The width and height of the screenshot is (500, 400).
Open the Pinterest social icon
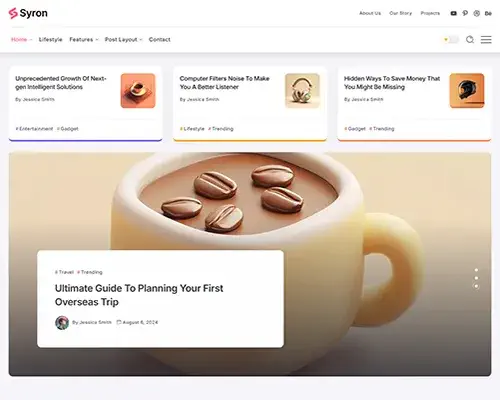point(465,13)
